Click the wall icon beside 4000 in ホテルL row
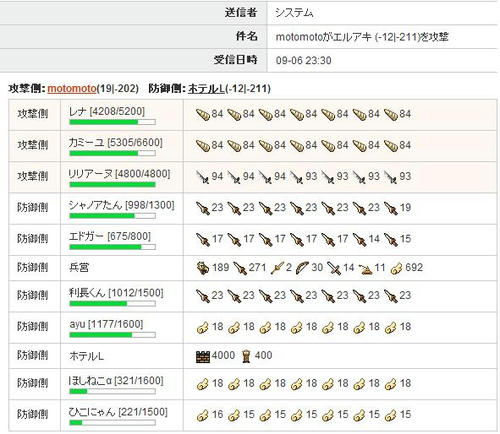 coord(203,357)
